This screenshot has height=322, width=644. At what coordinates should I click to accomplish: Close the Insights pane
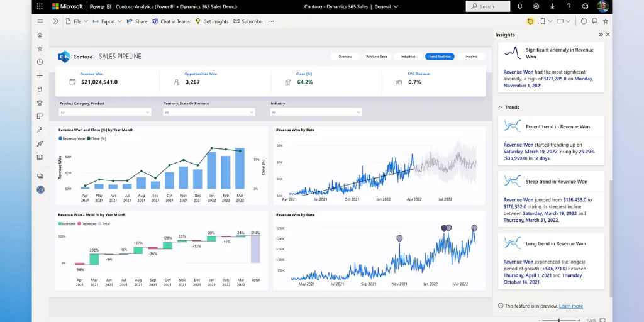608,35
